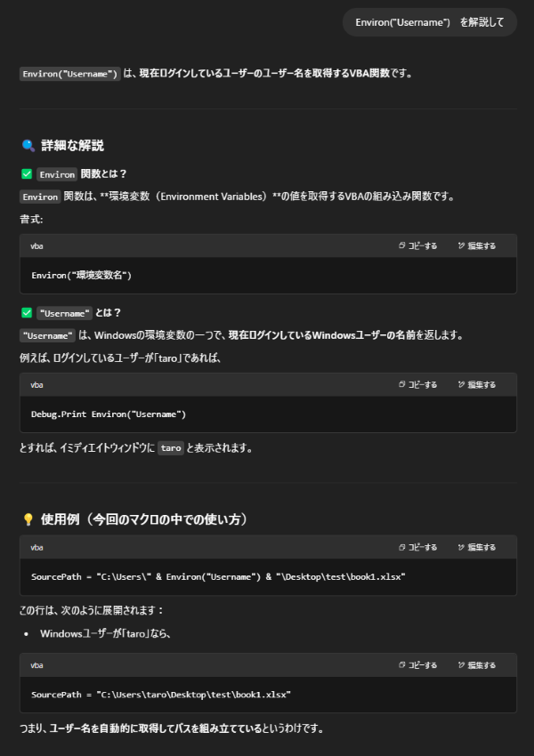Copy the Environ("環境変数名") code block
The image size is (534, 756).
pyautogui.click(x=417, y=245)
